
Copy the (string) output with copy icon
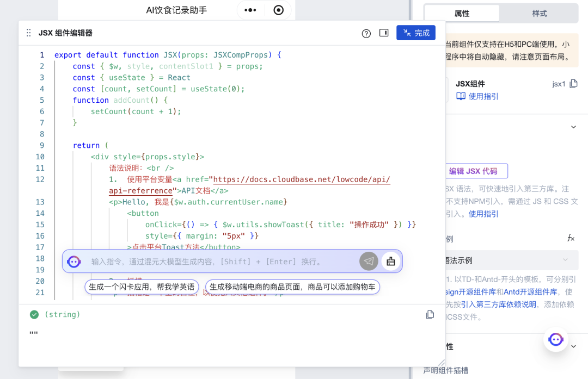(430, 315)
